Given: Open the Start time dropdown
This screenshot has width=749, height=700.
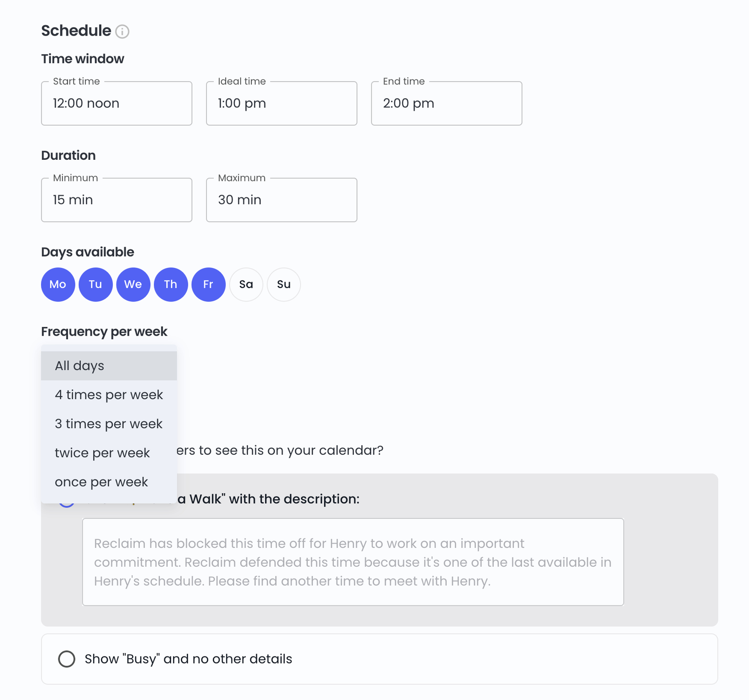Looking at the screenshot, I should coord(116,103).
